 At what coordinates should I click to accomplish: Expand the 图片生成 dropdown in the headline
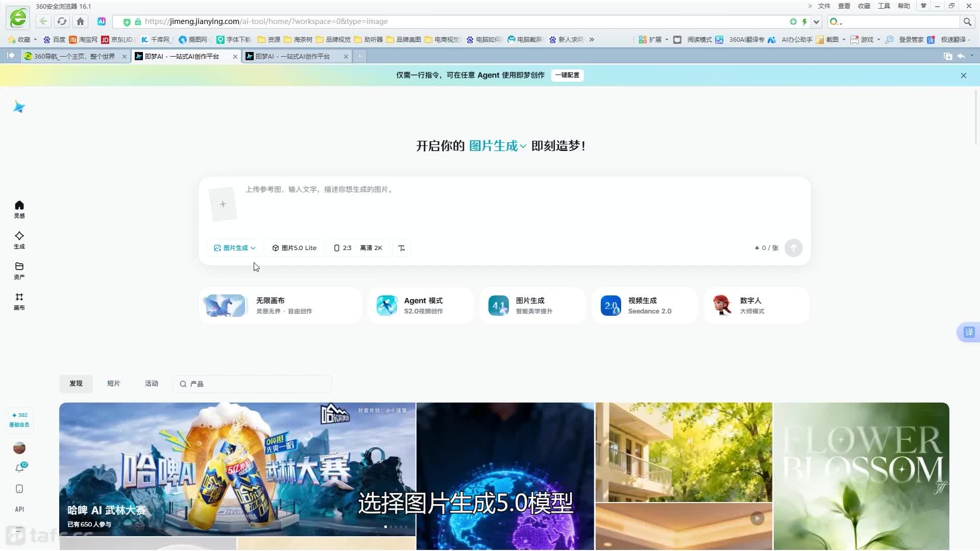tap(498, 146)
